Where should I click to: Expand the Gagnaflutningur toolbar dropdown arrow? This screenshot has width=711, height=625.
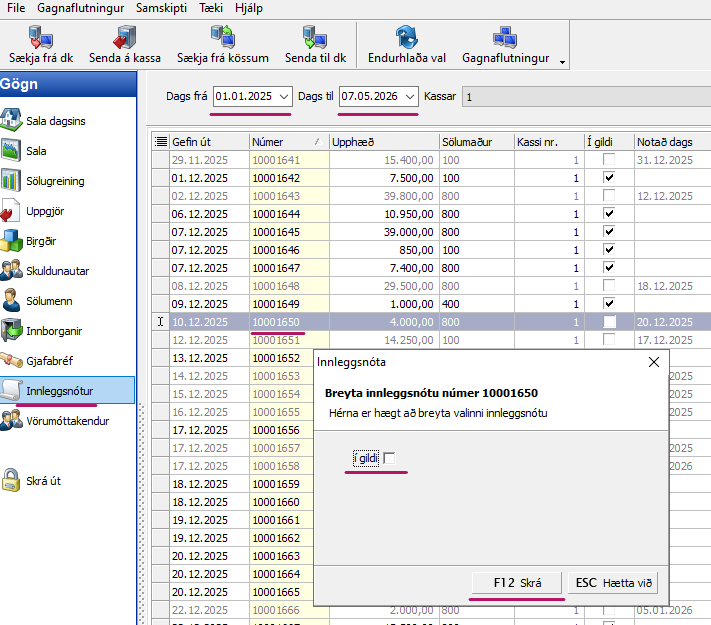(562, 62)
